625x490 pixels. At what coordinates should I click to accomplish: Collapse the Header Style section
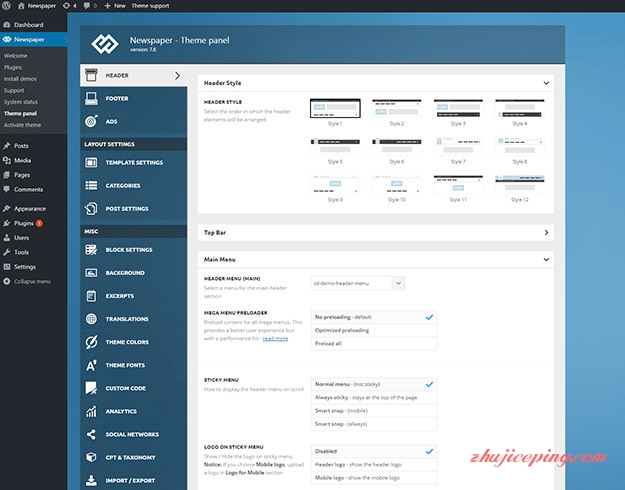[x=546, y=83]
